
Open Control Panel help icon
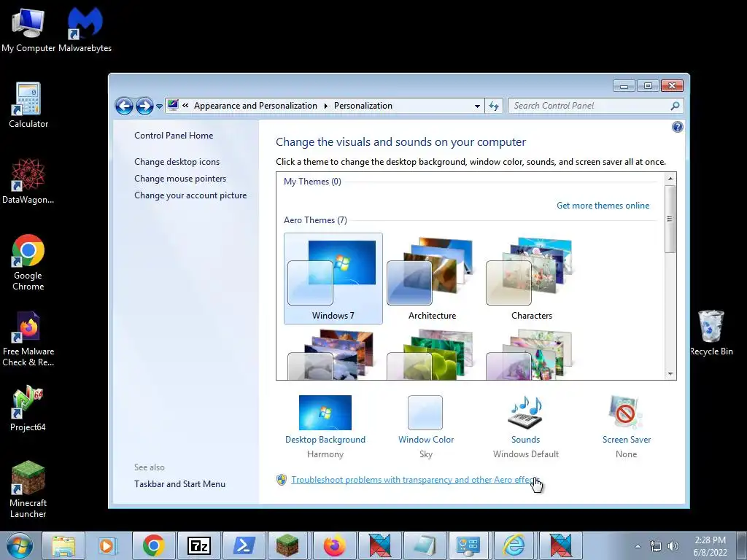[677, 127]
